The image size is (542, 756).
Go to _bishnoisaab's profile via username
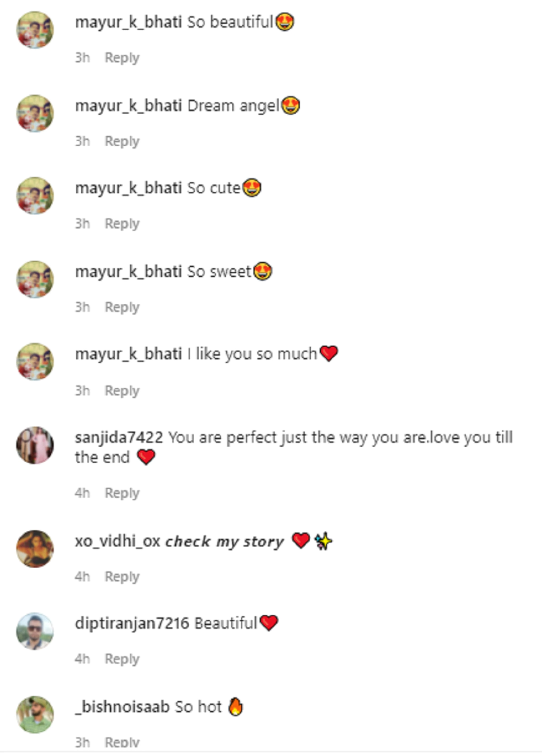[122, 706]
